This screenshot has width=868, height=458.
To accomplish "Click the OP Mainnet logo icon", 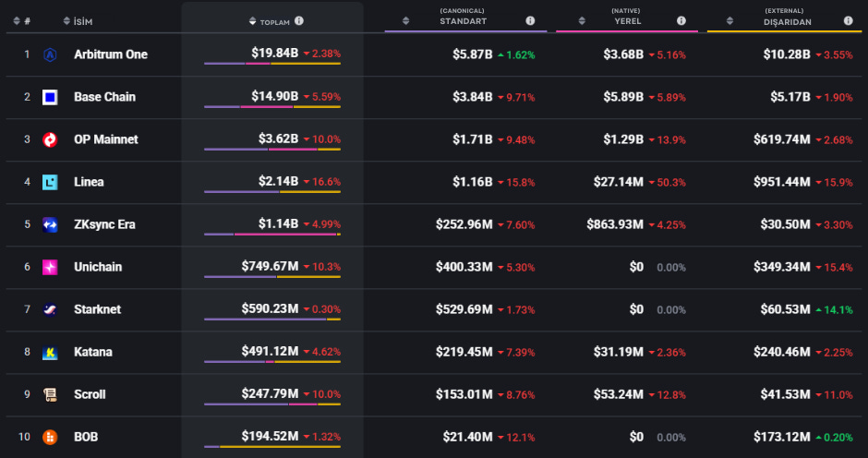I will [50, 139].
